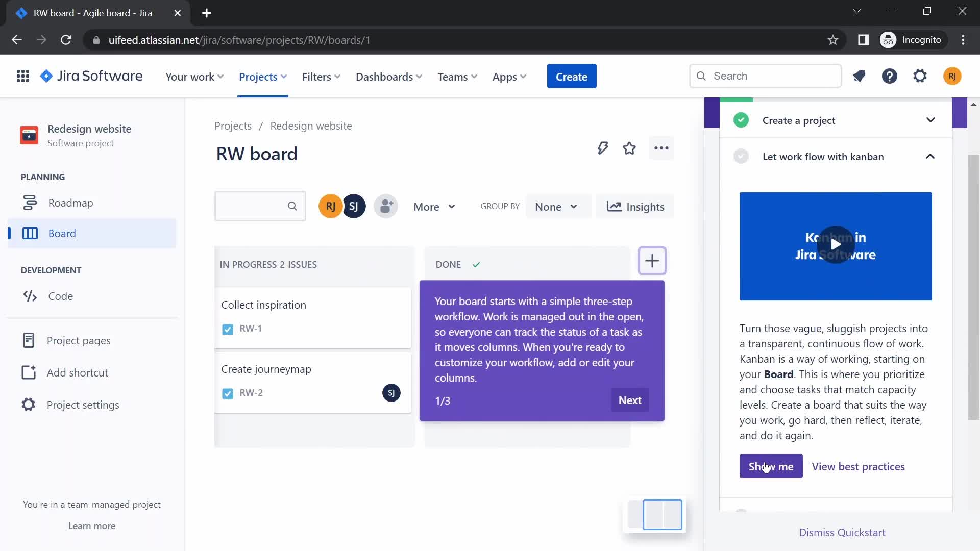The height and width of the screenshot is (551, 980).
Task: Select Board in the sidebar
Action: pyautogui.click(x=92, y=234)
